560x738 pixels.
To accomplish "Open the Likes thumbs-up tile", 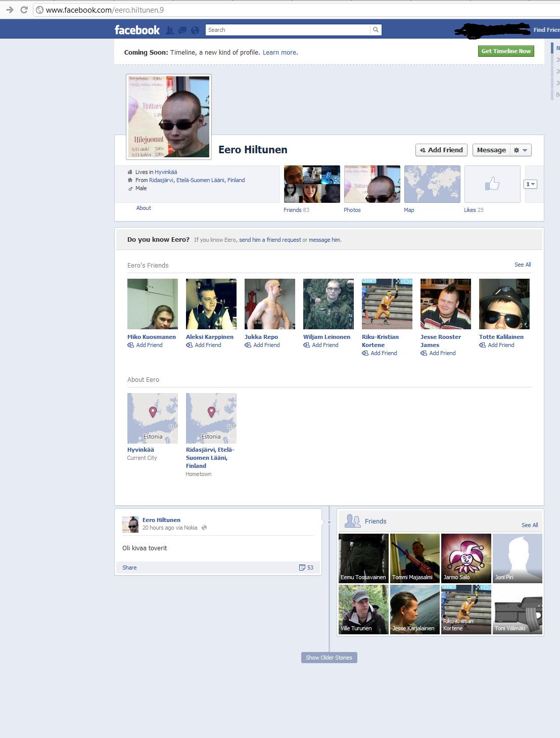I will (492, 184).
